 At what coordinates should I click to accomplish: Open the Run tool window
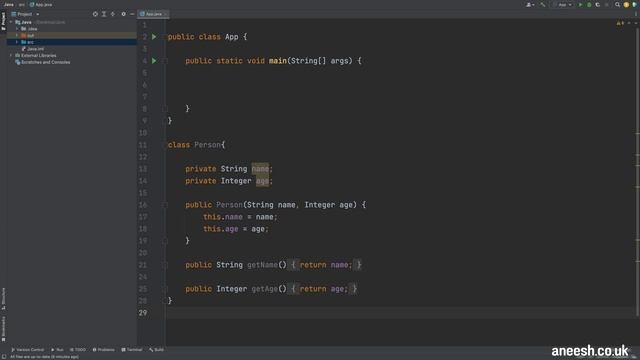tap(57, 350)
